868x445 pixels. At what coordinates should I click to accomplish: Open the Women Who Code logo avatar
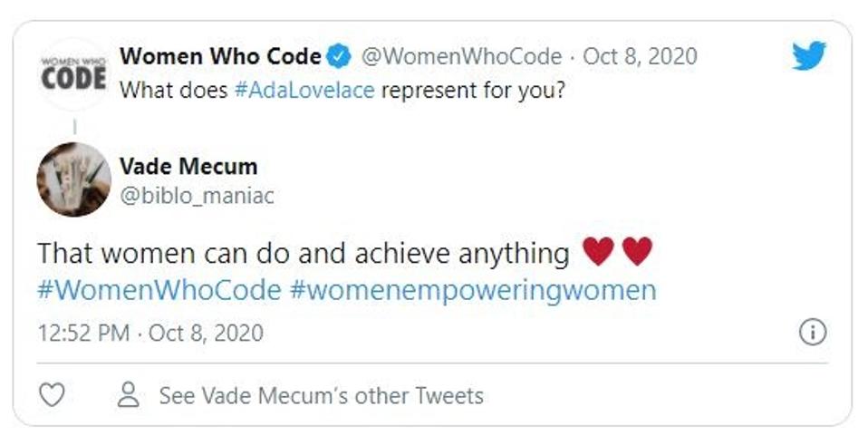click(73, 73)
